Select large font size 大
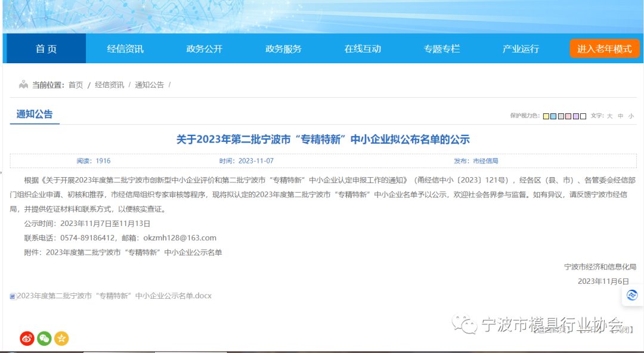This screenshot has width=644, height=353. coord(609,116)
